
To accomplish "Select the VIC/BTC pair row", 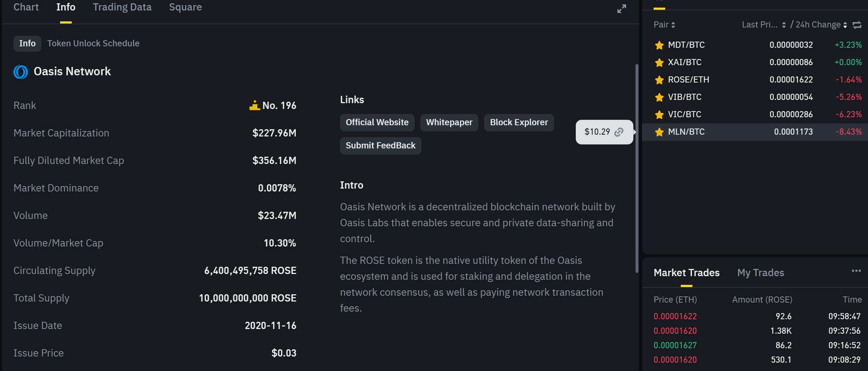I will click(755, 114).
